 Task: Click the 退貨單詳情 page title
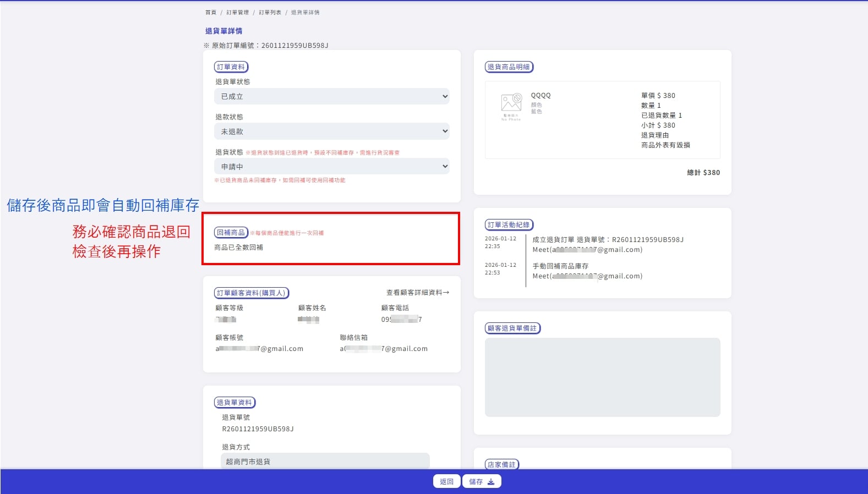(223, 31)
